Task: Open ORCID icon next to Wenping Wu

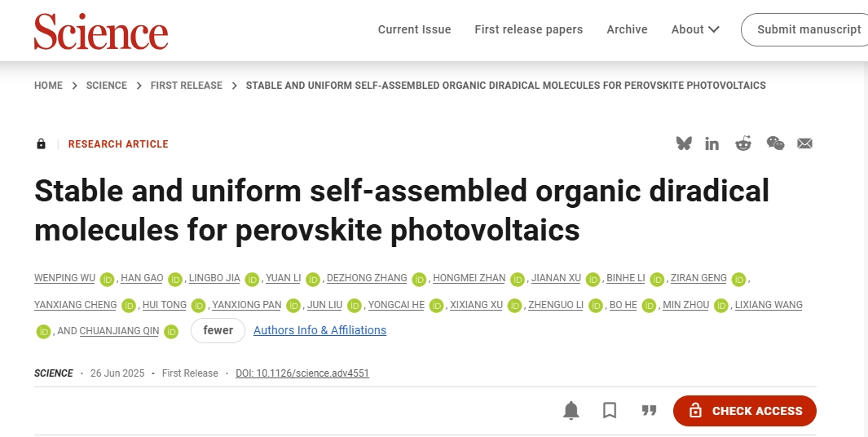Action: coord(107,279)
